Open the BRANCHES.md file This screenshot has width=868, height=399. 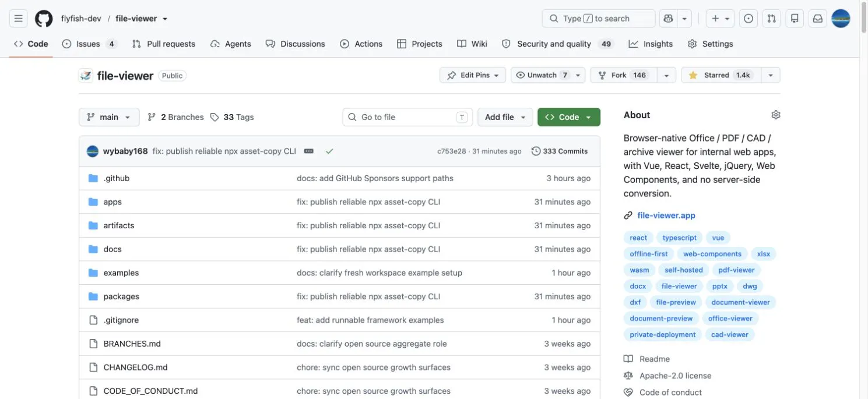coord(132,344)
